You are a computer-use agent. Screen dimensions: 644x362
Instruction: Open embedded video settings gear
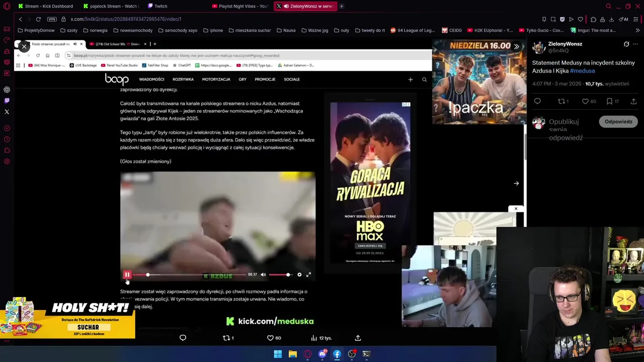pyautogui.click(x=299, y=275)
